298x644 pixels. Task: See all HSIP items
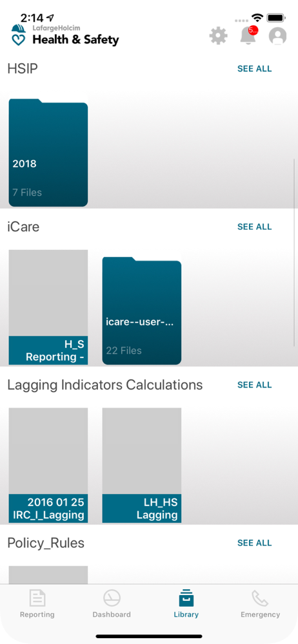254,69
